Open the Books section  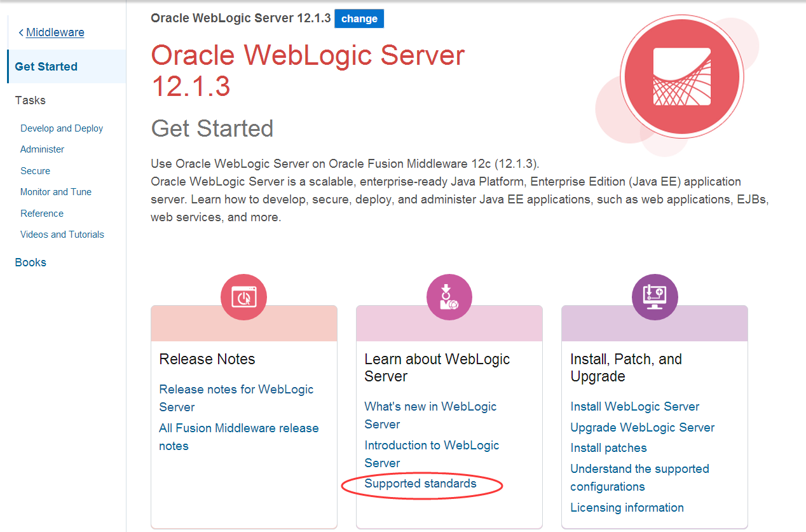tap(31, 263)
